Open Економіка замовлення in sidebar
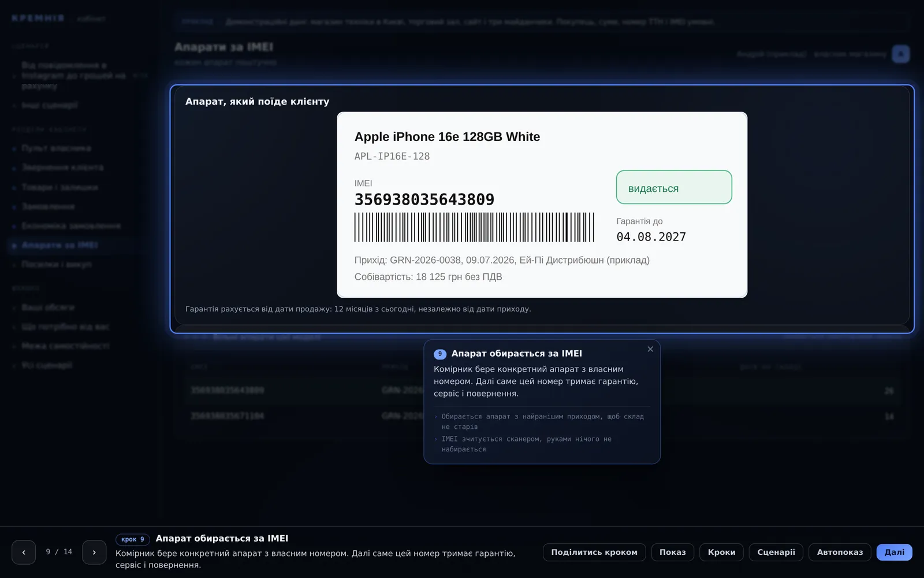924x578 pixels. (x=71, y=226)
